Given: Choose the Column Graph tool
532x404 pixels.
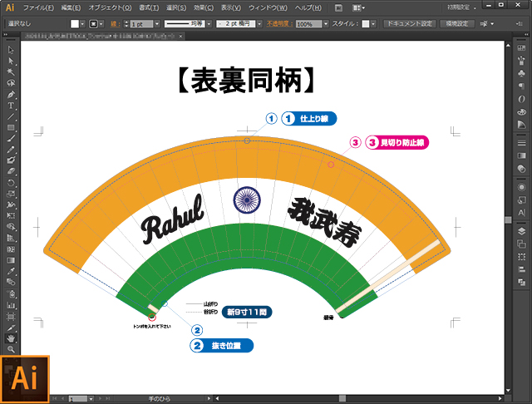Looking at the screenshot, I should [x=11, y=305].
